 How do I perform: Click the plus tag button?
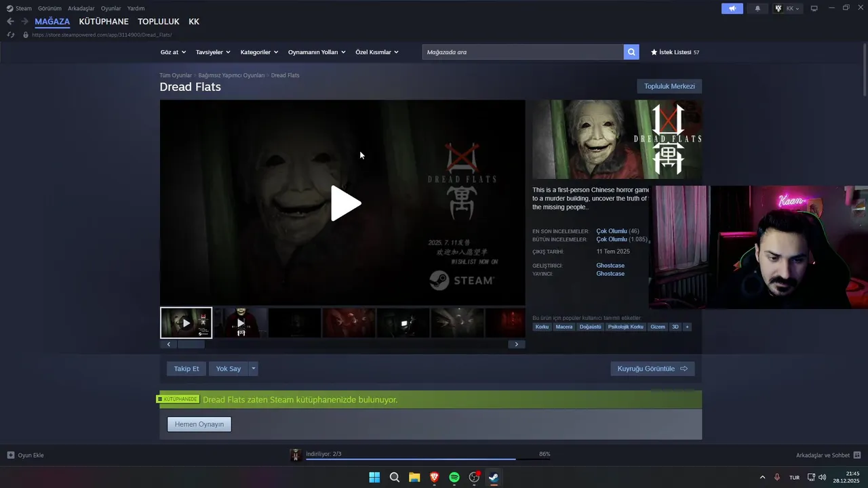pyautogui.click(x=687, y=327)
